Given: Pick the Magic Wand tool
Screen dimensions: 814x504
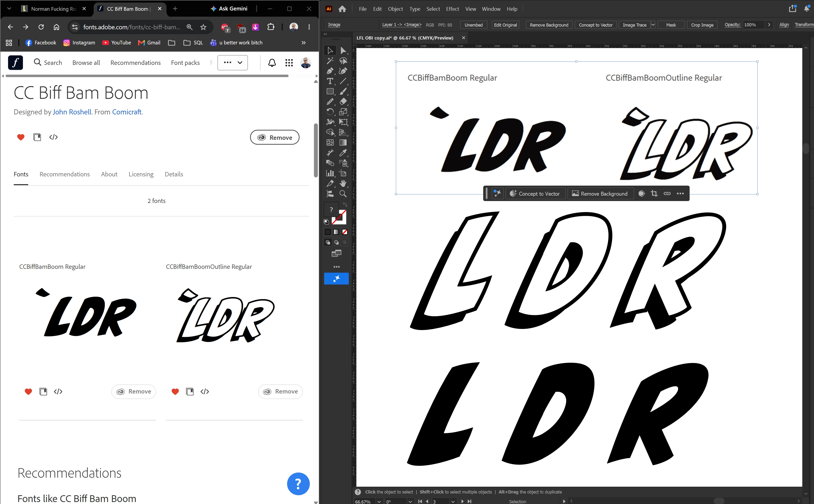Looking at the screenshot, I should [330, 61].
